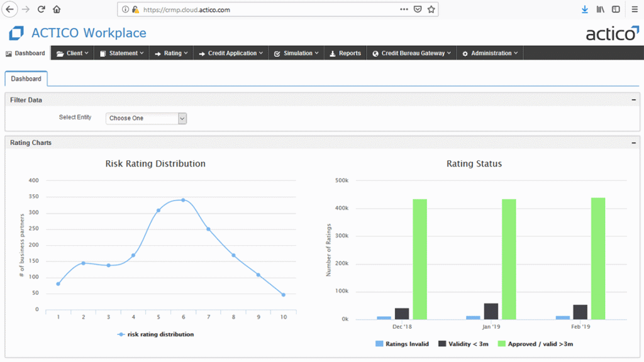Viewport: 644px width, 362px height.
Task: Collapse the Rating Charts panel
Action: [x=634, y=143]
